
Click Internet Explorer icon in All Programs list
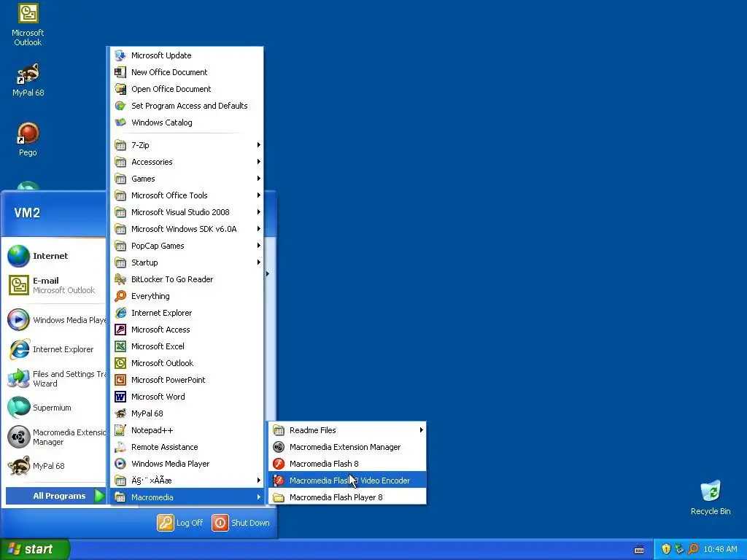[120, 313]
